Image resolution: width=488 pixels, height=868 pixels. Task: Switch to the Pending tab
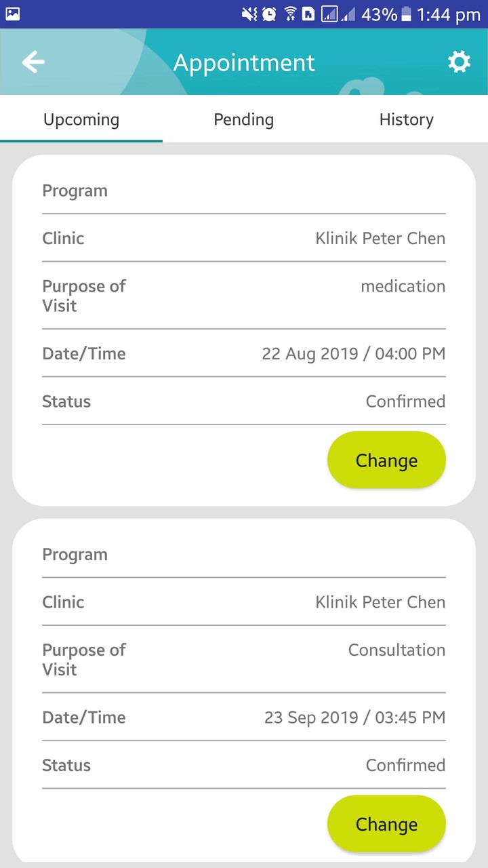coord(244,119)
